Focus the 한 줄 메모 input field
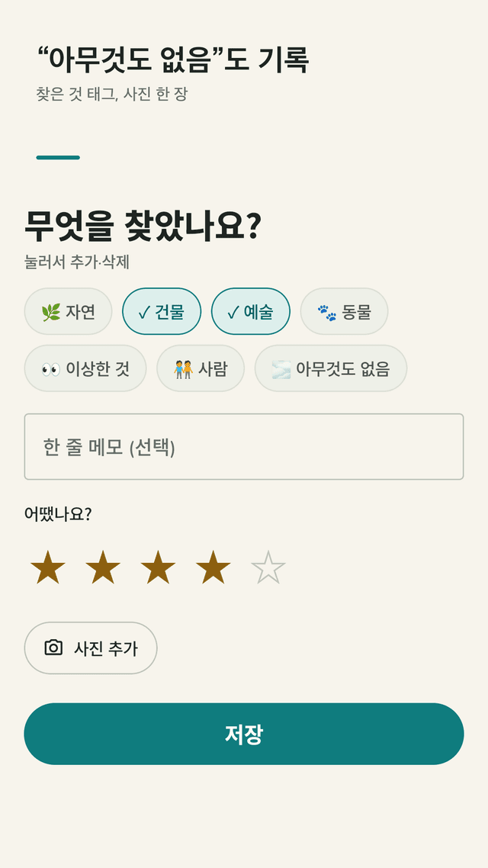 coord(244,447)
